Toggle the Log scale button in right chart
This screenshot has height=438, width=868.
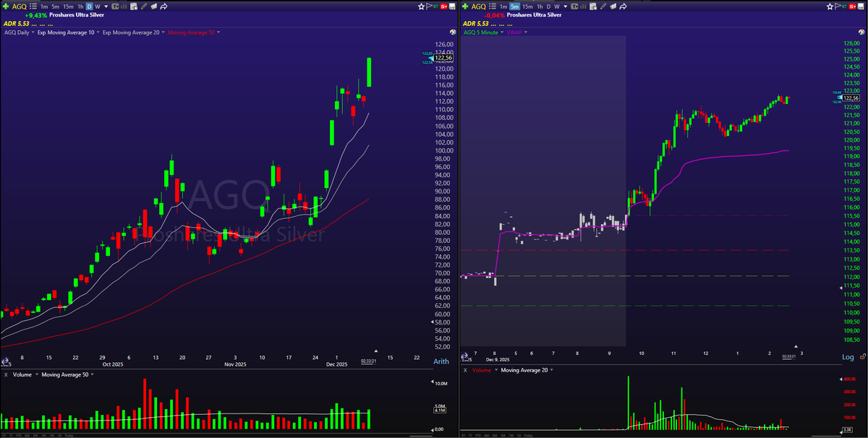click(849, 358)
